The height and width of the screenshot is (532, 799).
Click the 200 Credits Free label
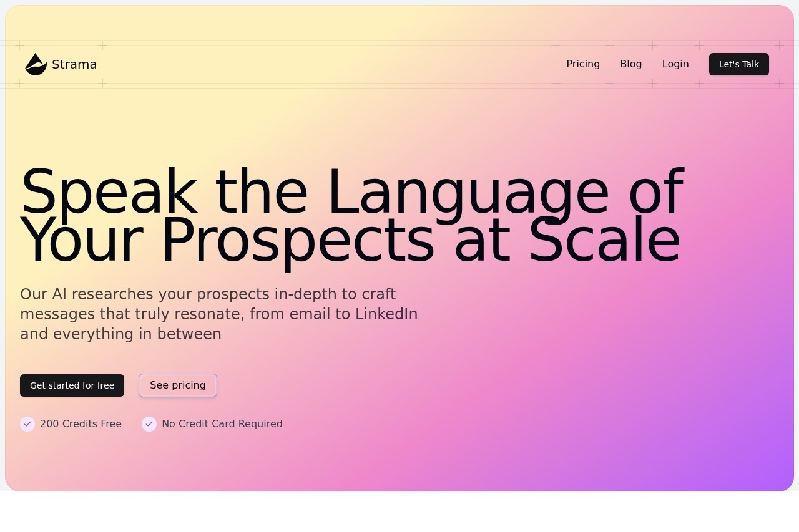pyautogui.click(x=81, y=424)
